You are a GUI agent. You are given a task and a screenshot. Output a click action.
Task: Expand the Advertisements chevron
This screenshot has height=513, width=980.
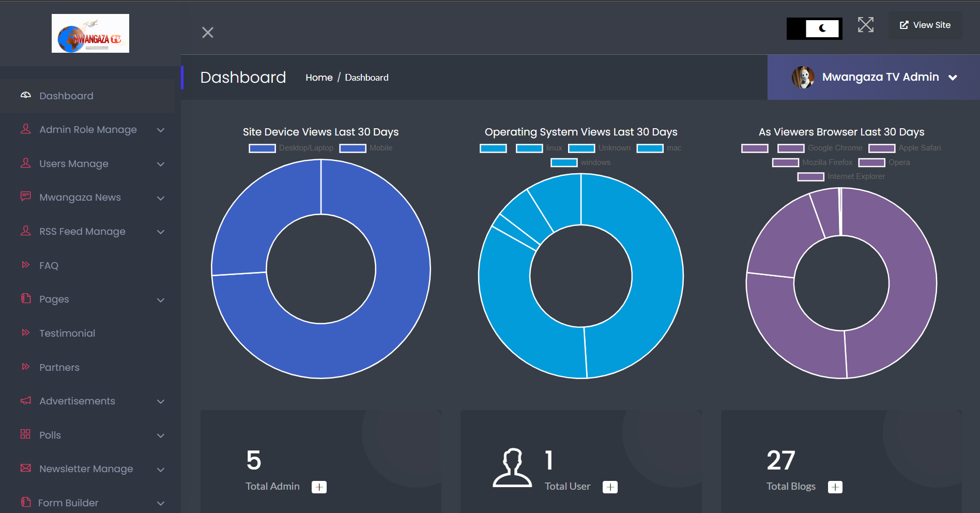[x=161, y=401]
